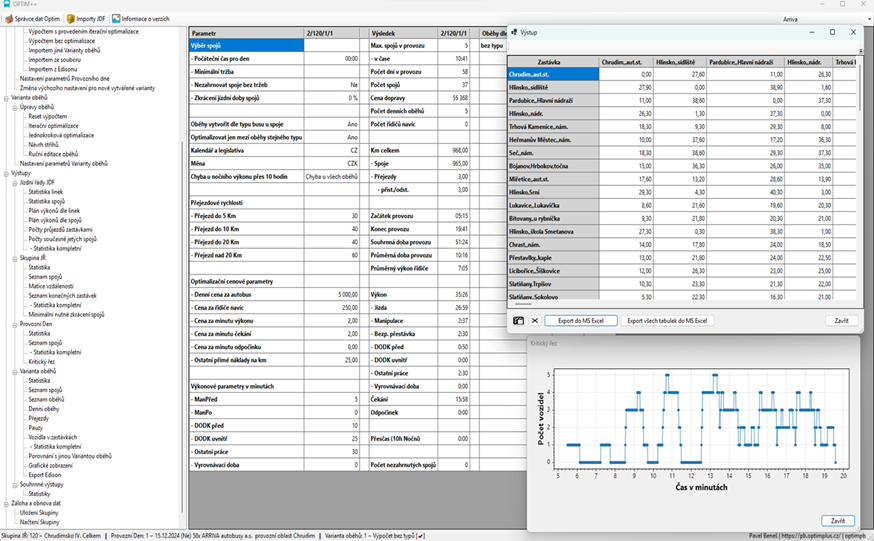Click the table view icon in Výstup window
The width and height of the screenshot is (874, 541).
pyautogui.click(x=518, y=321)
